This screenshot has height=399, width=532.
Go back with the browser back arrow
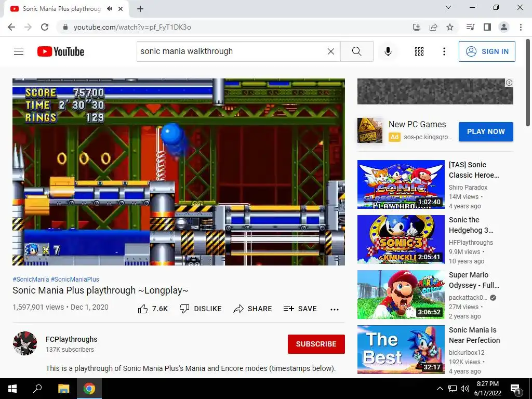click(x=11, y=27)
